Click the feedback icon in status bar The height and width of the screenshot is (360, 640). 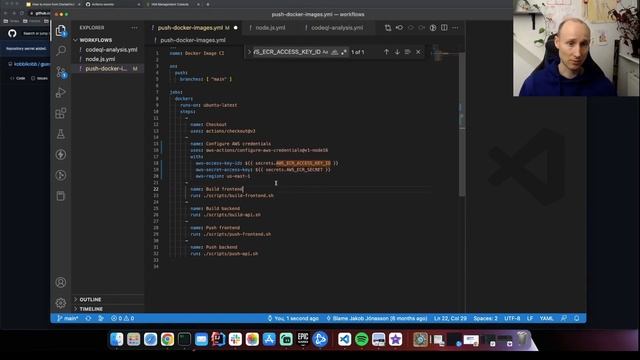[564, 318]
